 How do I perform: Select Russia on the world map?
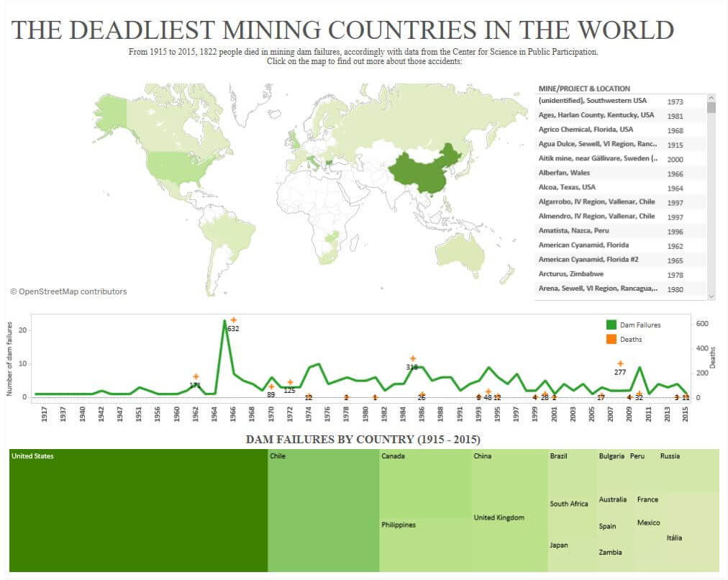(418, 121)
